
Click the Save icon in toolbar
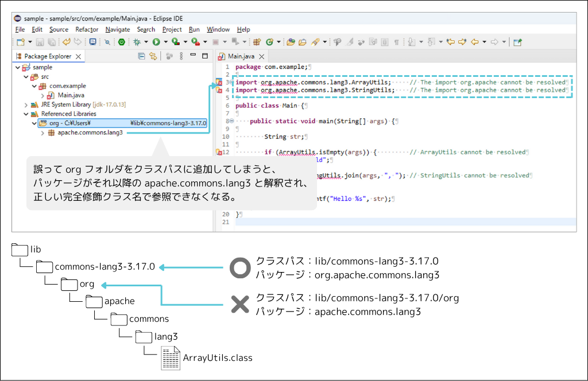pos(40,42)
